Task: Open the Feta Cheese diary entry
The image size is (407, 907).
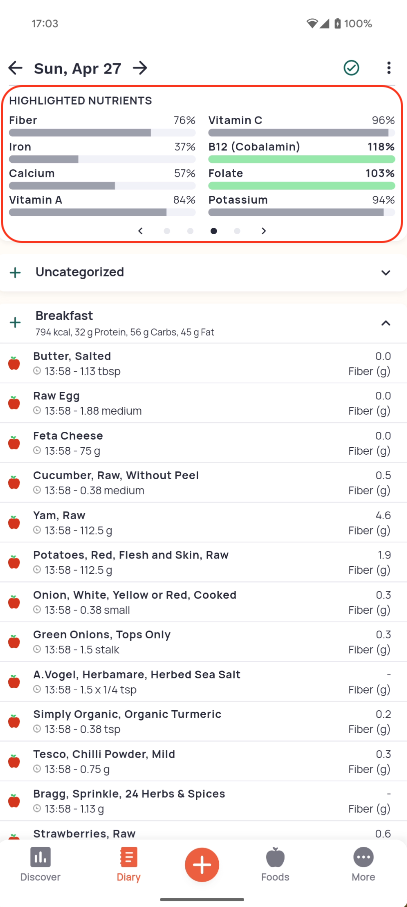Action: pos(204,443)
